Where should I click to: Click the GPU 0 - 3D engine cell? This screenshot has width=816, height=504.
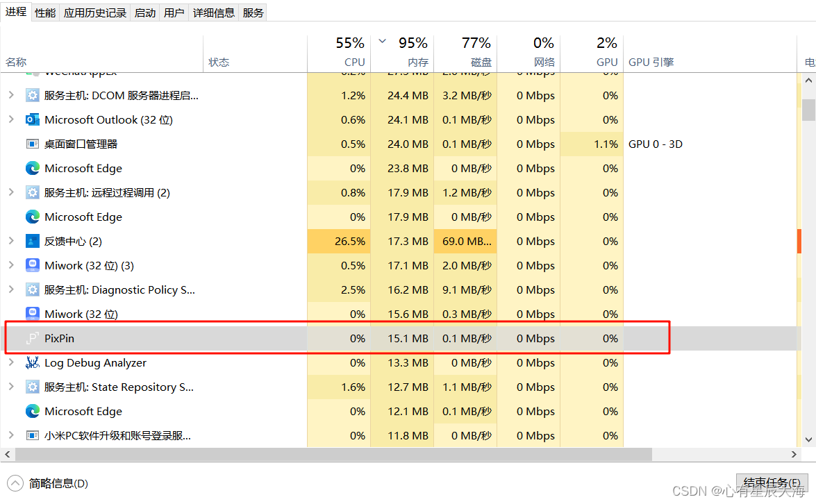[x=655, y=144]
